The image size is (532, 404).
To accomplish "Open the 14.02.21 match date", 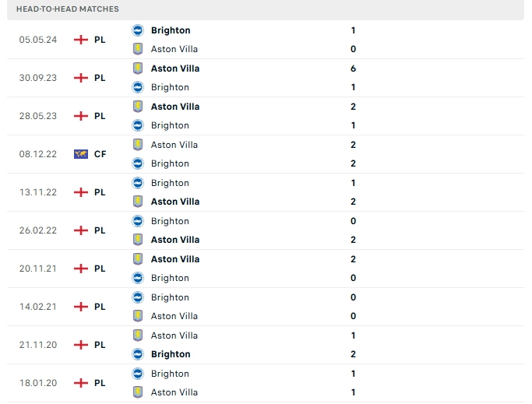I will pos(36,307).
